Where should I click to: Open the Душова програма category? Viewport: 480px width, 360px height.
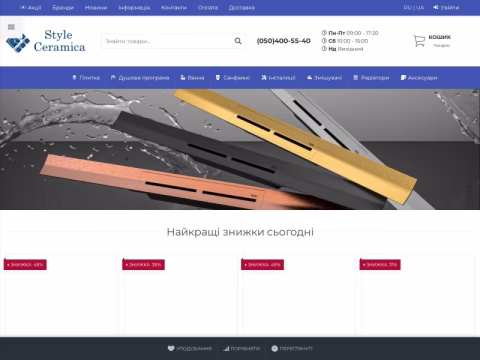pos(144,78)
